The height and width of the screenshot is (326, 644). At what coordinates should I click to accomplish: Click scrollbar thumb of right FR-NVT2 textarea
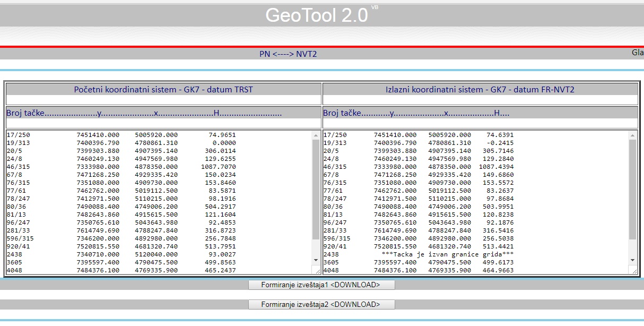point(632,188)
